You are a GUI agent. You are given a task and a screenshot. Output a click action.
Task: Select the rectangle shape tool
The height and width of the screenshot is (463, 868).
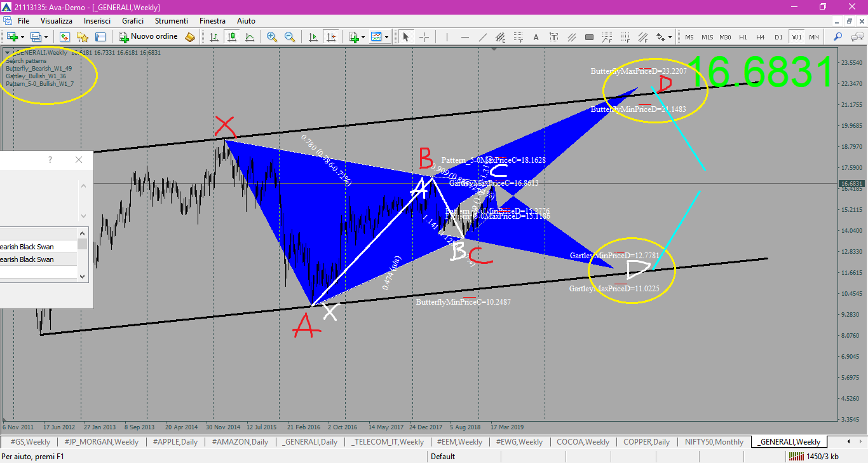(x=589, y=37)
